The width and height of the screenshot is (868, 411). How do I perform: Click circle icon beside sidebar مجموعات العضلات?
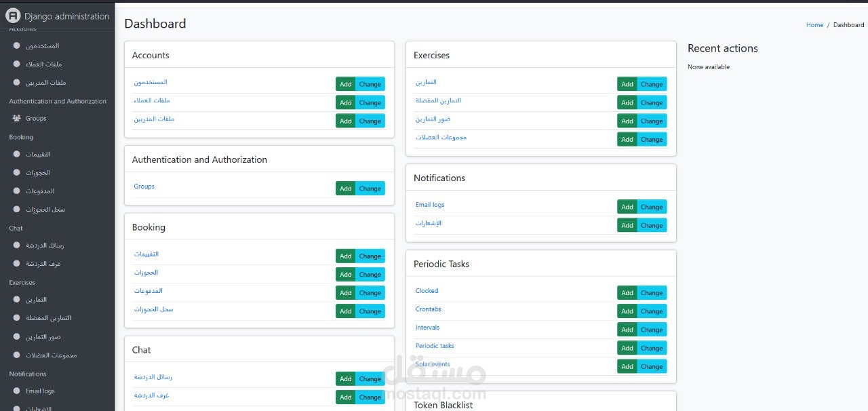(x=16, y=355)
